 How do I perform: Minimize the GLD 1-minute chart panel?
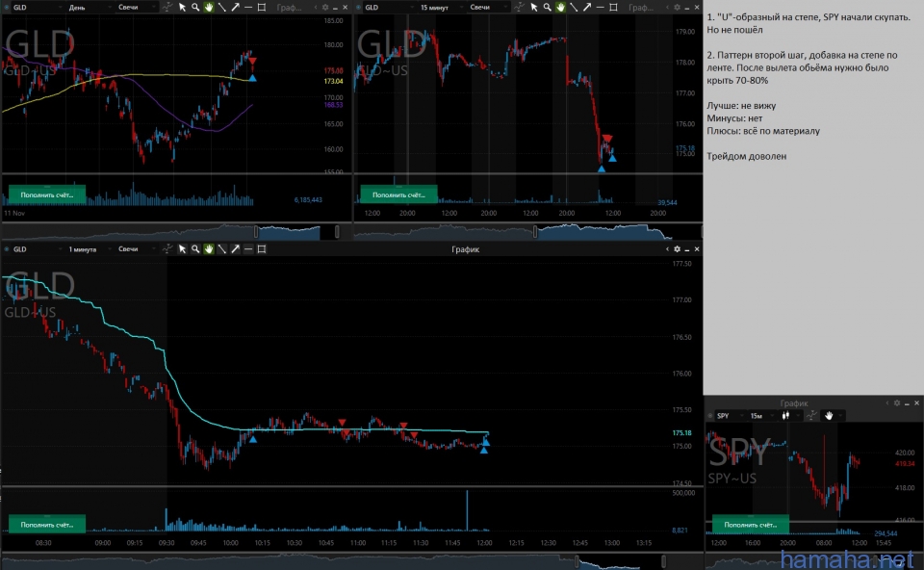point(686,249)
